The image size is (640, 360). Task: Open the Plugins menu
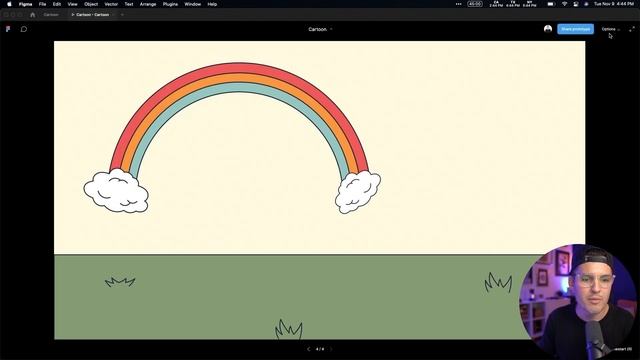170,4
